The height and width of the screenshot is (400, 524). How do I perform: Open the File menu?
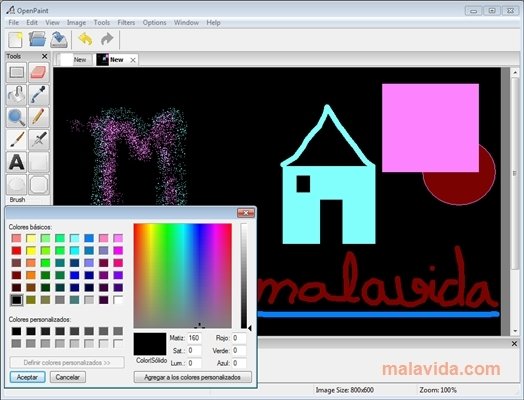pyautogui.click(x=13, y=23)
